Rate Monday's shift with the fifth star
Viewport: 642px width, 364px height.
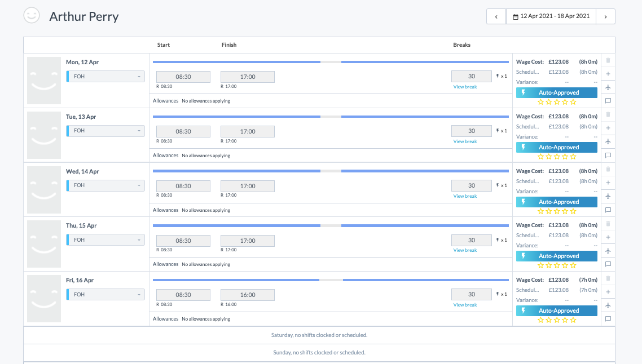[573, 102]
